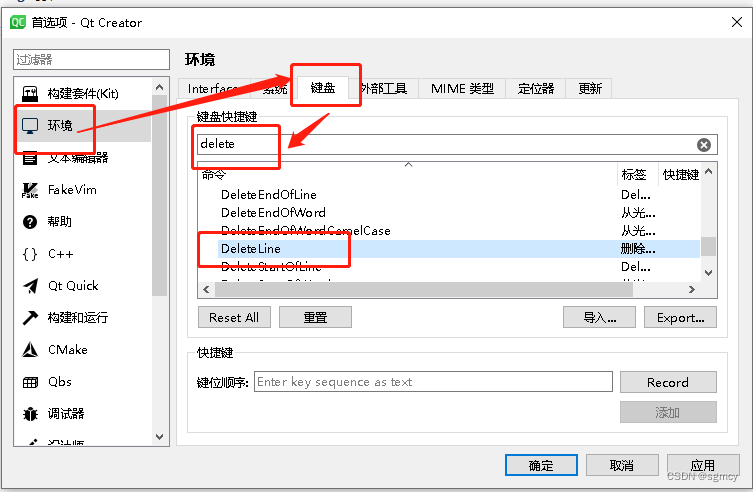Switch to the 外部工具 tab
753x492 pixels.
click(x=384, y=89)
